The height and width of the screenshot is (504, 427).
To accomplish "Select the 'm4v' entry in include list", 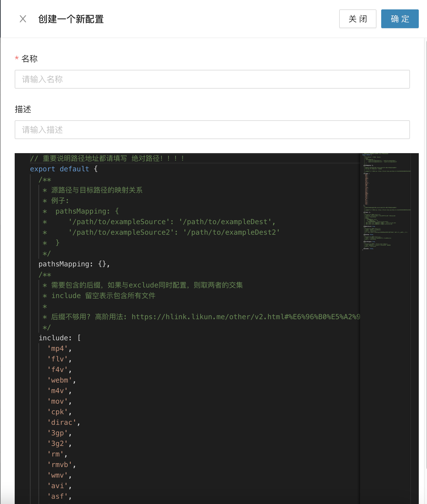I will pos(60,391).
